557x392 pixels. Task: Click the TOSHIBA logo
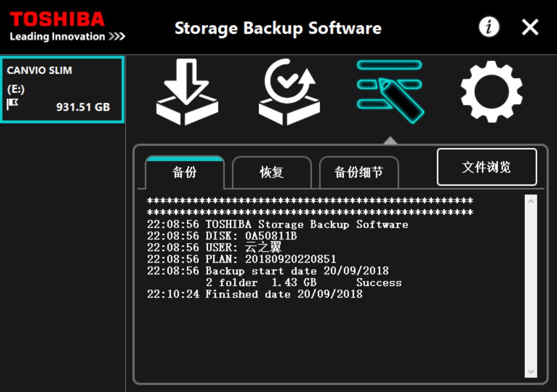(57, 19)
